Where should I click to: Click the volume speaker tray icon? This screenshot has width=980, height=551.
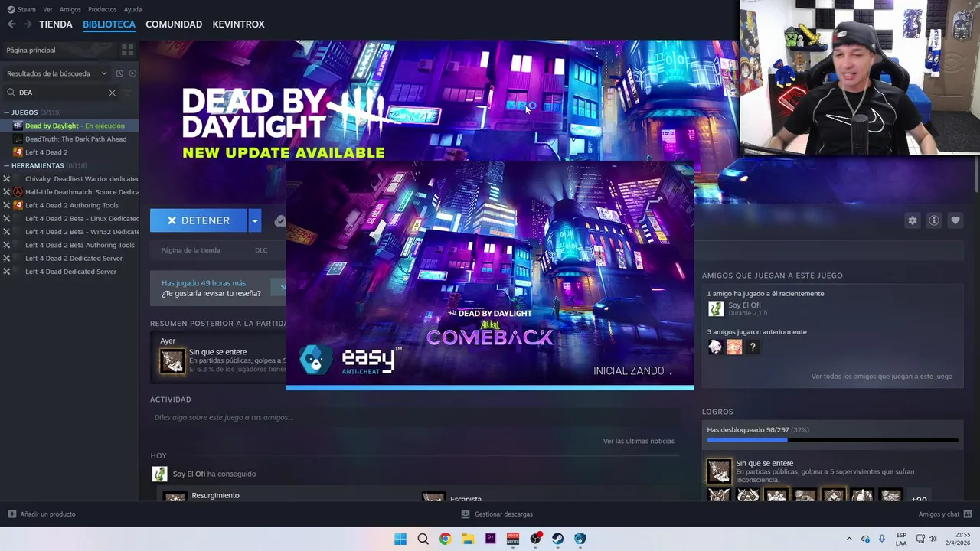point(933,539)
